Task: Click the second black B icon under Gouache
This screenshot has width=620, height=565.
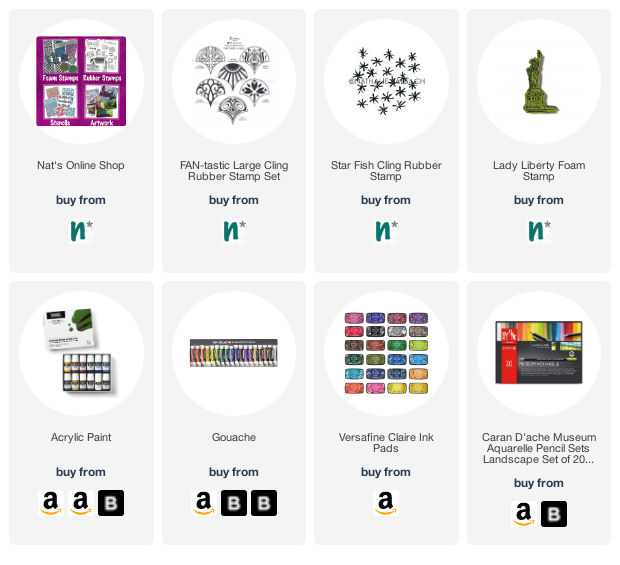Action: pyautogui.click(x=264, y=503)
